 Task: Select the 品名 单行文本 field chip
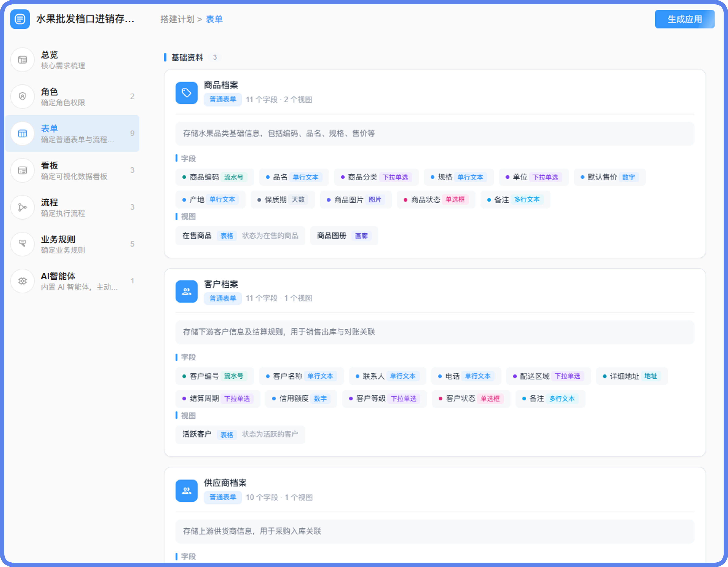294,177
